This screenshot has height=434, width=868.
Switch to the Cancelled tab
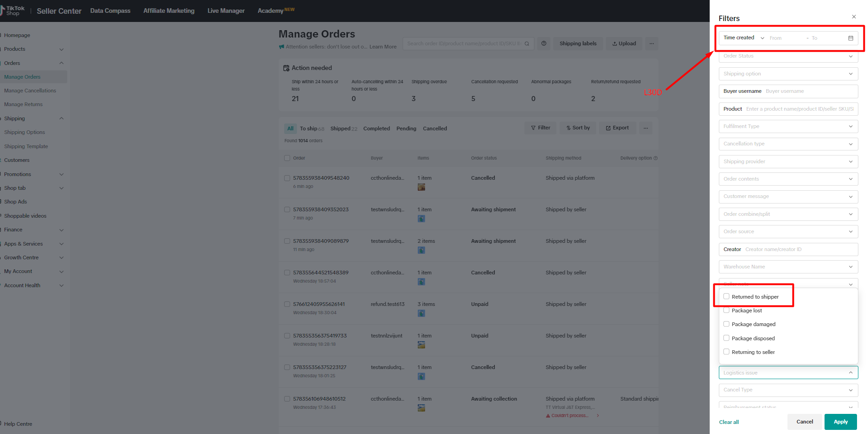coord(435,129)
